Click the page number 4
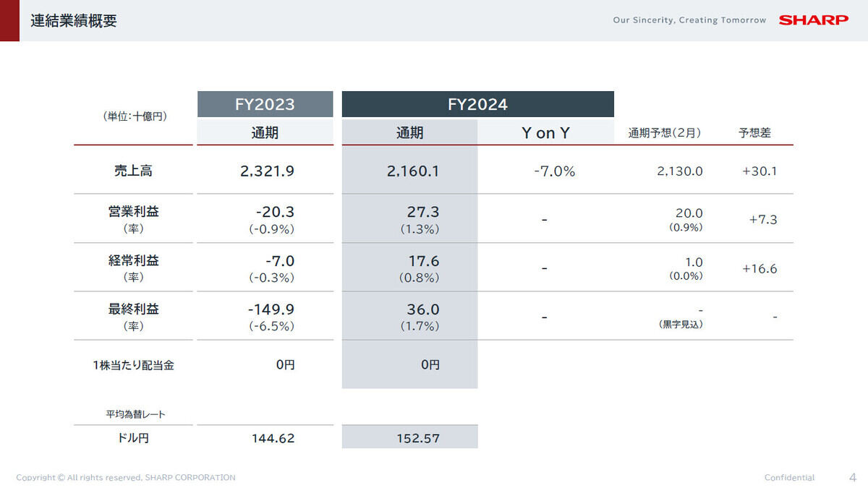The height and width of the screenshot is (488, 868). [x=852, y=477]
